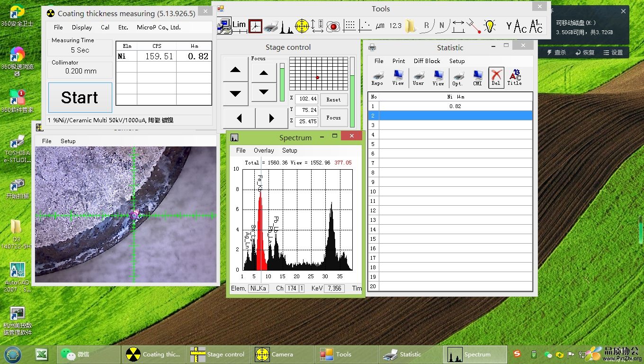Viewport: 644px width, 364px height.
Task: Move stage up with large up arrow
Action: coord(235,70)
